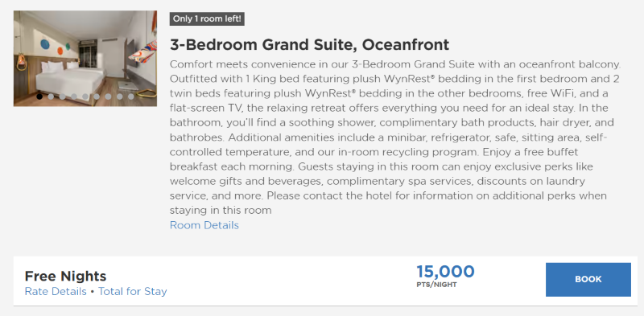The width and height of the screenshot is (644, 316).
Task: Select the first (active) photo carousel dot
Action: coord(39,96)
